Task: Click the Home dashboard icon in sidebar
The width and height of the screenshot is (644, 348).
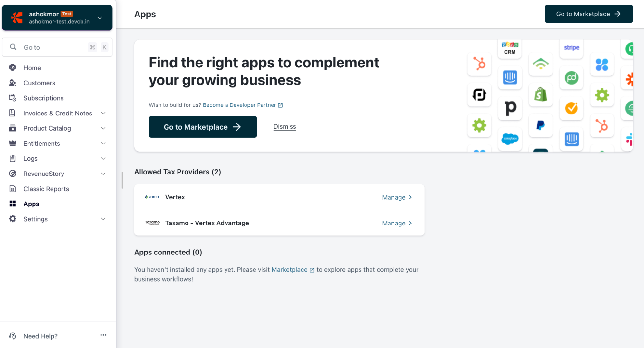Action: tap(13, 67)
